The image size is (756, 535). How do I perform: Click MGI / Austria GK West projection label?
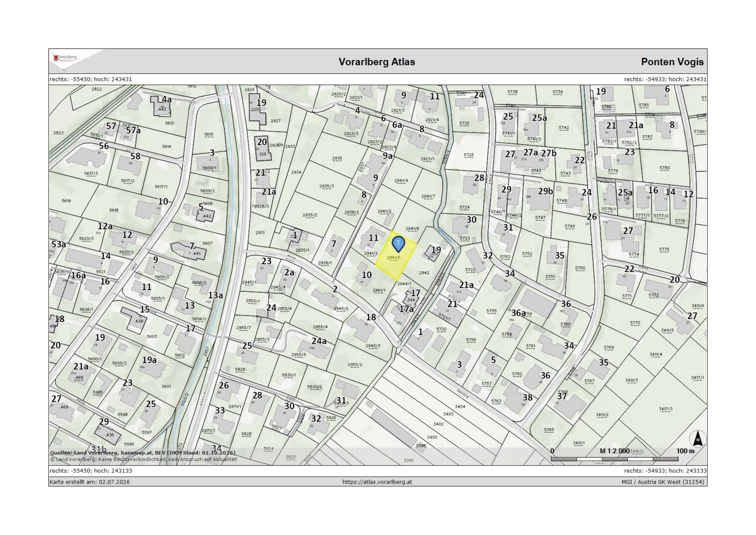pyautogui.click(x=663, y=482)
